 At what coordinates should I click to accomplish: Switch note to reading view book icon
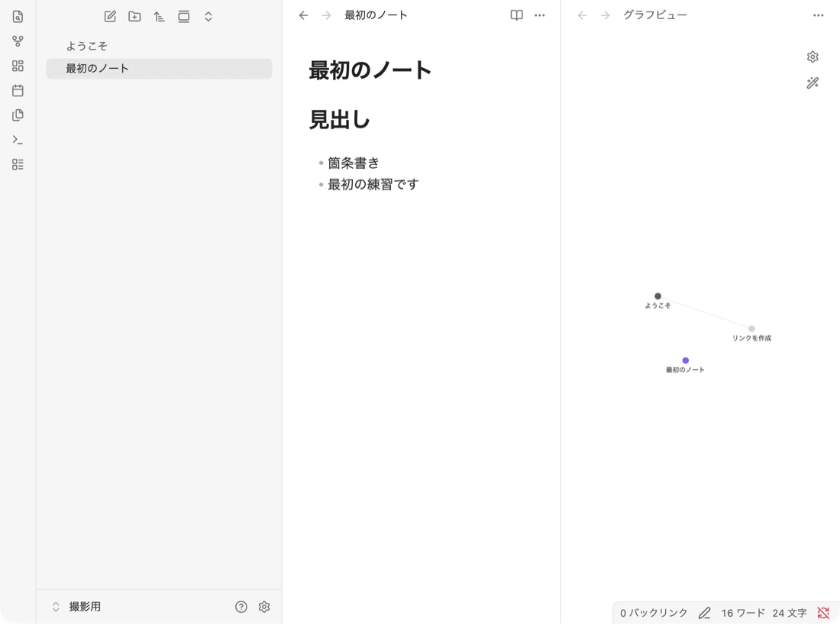pos(516,15)
